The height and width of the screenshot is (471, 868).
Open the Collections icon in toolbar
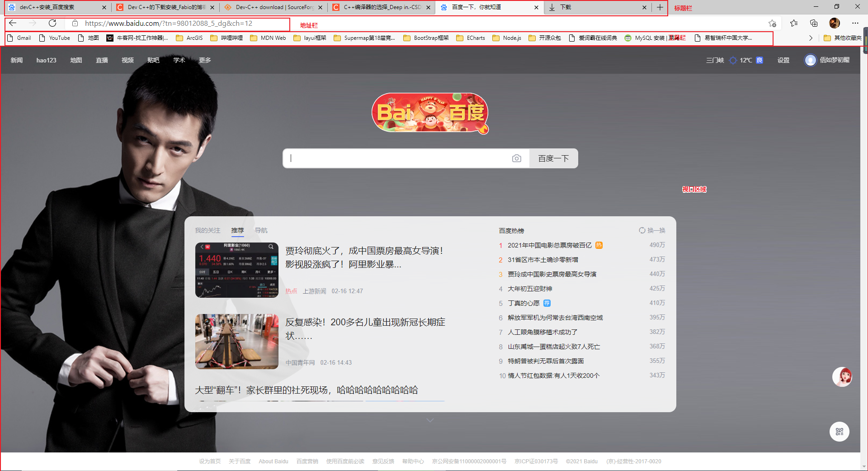(814, 23)
